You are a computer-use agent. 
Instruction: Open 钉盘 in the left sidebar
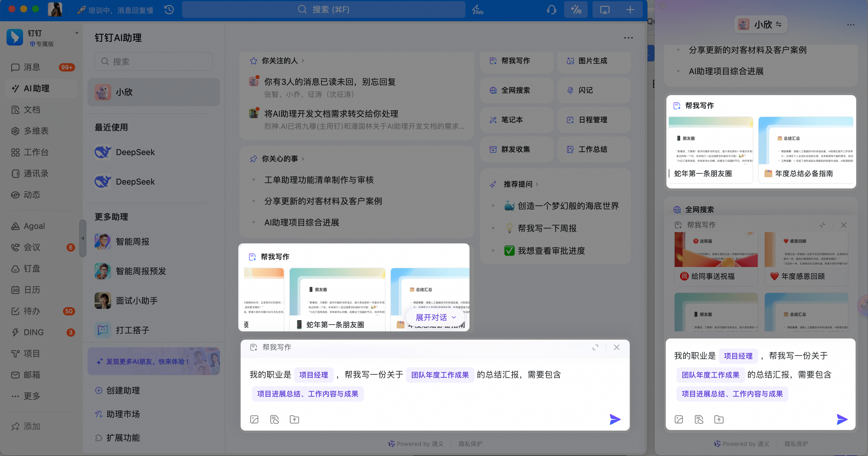click(x=41, y=268)
